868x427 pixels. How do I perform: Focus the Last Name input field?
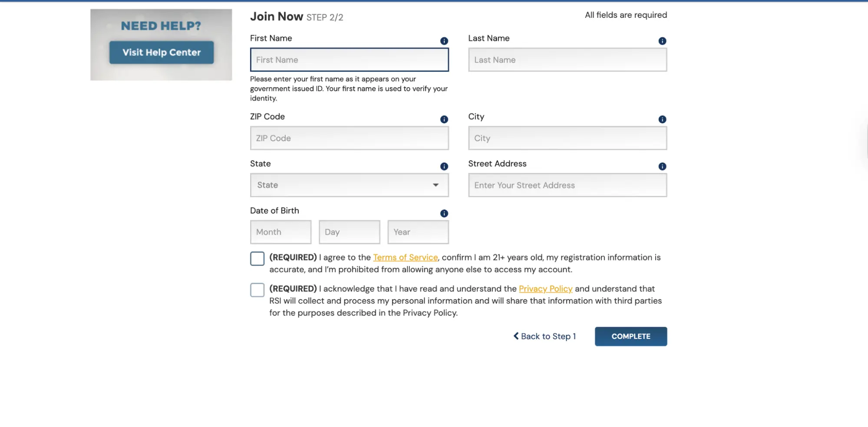click(567, 60)
